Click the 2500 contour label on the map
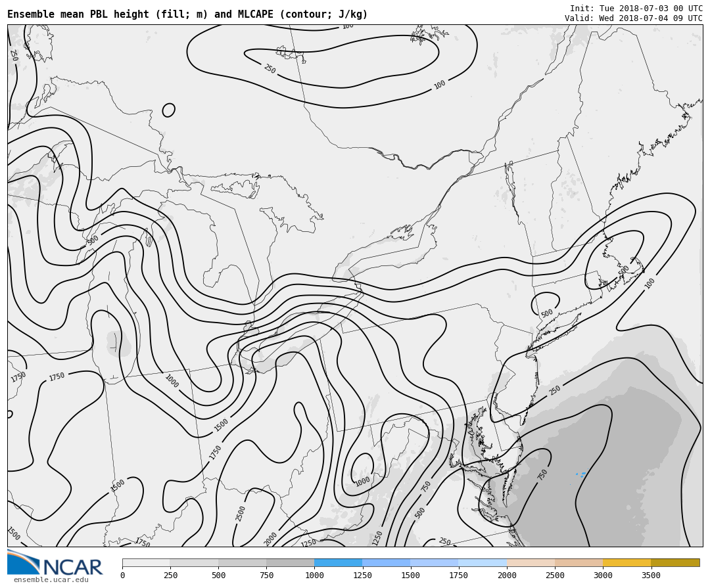Image resolution: width=710 pixels, height=588 pixels. tap(240, 514)
